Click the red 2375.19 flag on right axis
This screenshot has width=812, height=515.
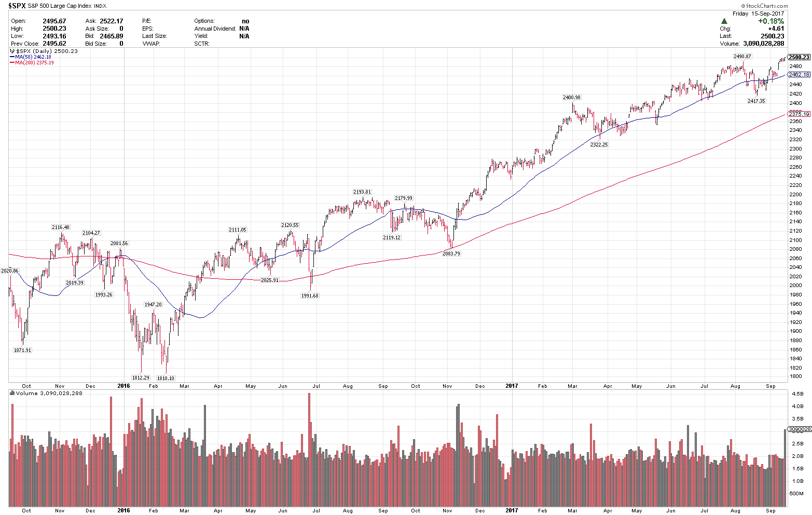[x=799, y=114]
